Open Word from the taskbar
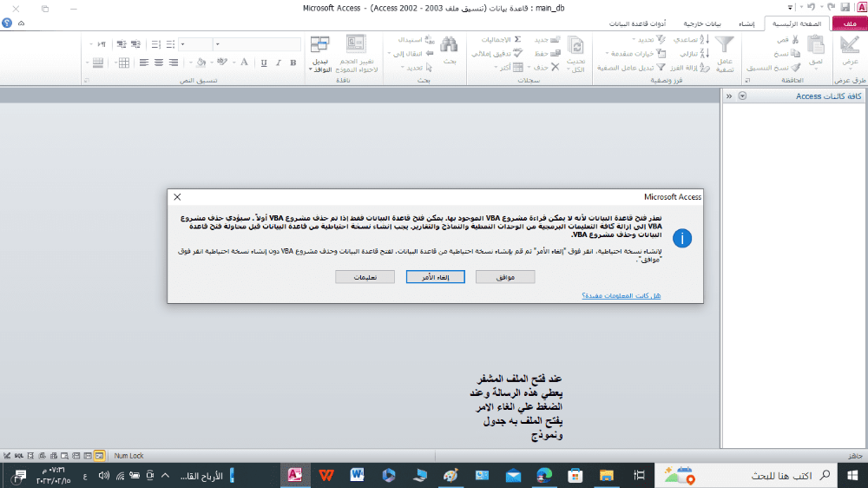The width and height of the screenshot is (868, 488). point(357,475)
